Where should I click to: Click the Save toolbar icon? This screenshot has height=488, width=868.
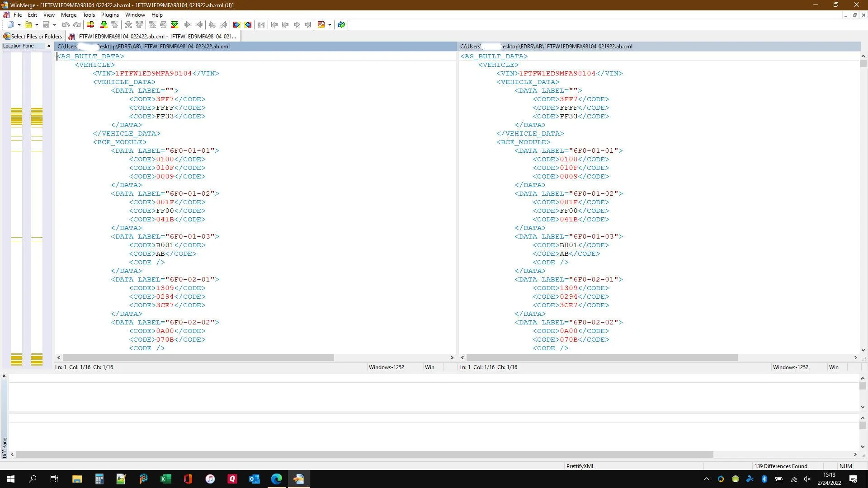46,25
